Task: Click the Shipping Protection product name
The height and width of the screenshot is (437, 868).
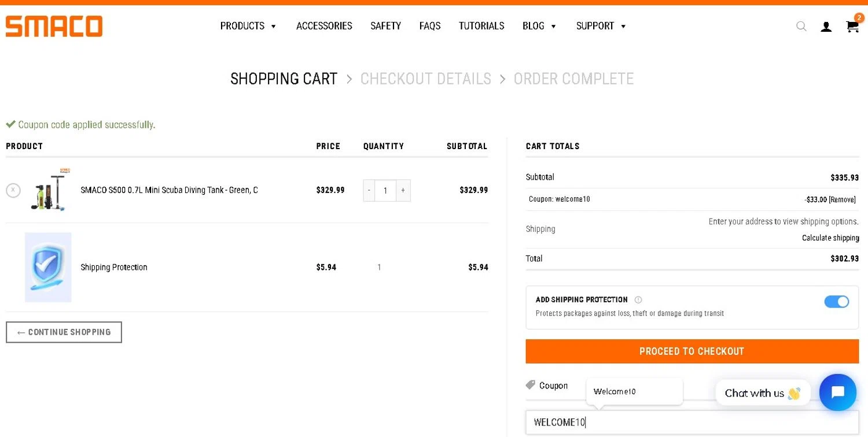Action: click(x=114, y=267)
